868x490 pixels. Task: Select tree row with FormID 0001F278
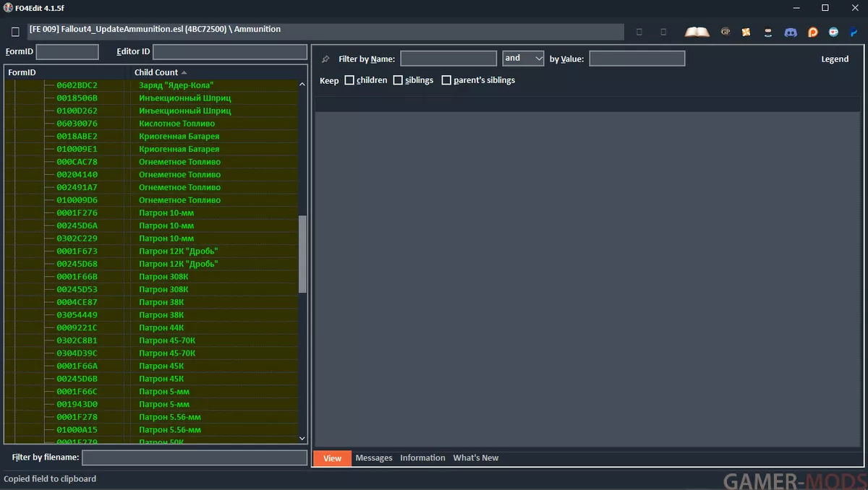(151, 417)
